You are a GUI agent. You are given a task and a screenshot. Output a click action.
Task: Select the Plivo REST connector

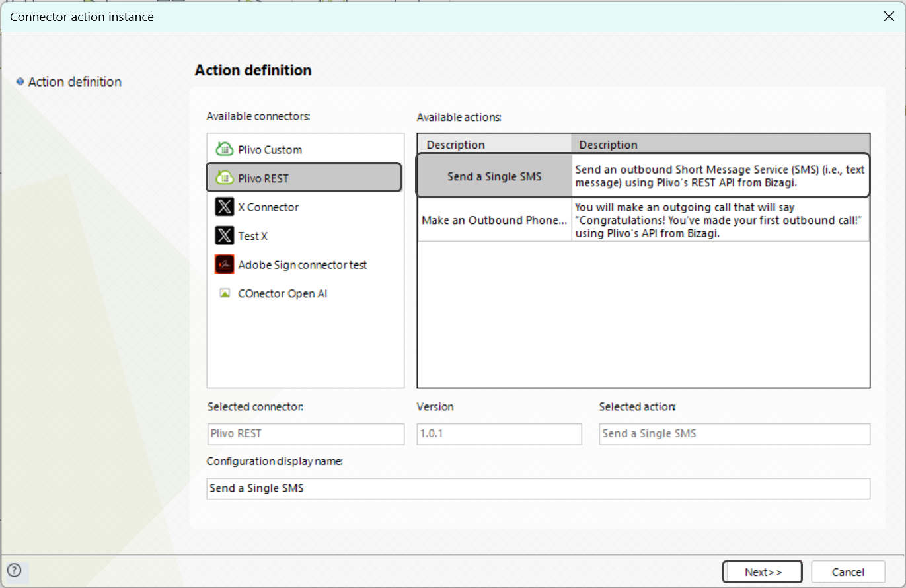[304, 178]
